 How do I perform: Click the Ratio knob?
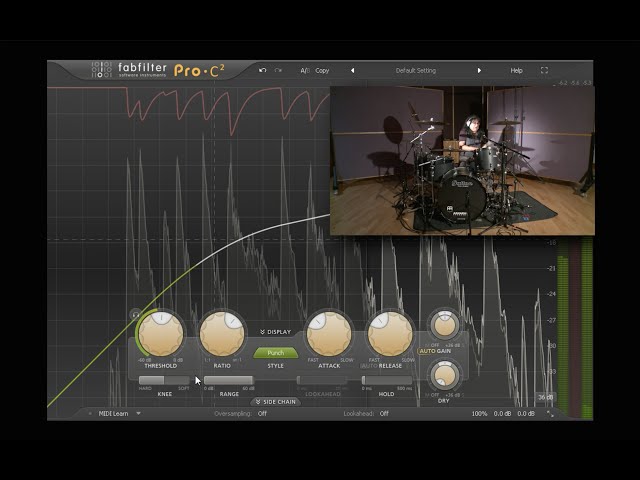coord(222,334)
